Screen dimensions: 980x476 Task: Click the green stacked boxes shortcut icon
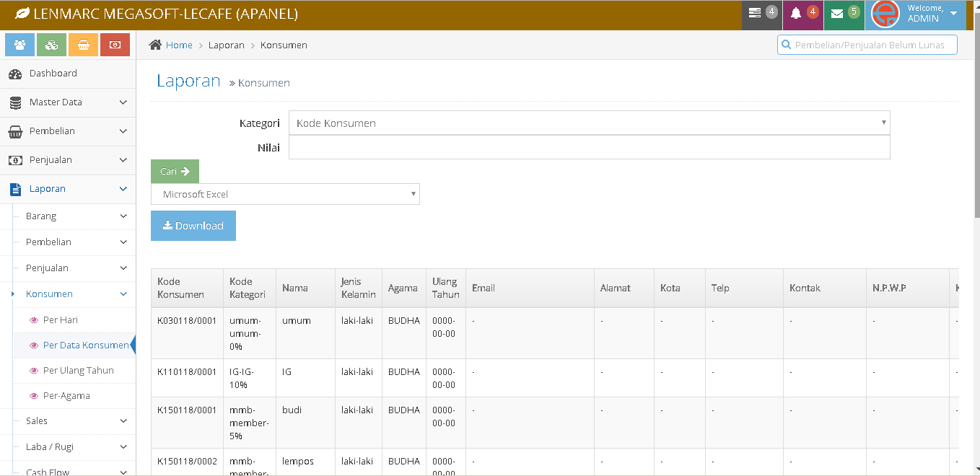tap(51, 45)
